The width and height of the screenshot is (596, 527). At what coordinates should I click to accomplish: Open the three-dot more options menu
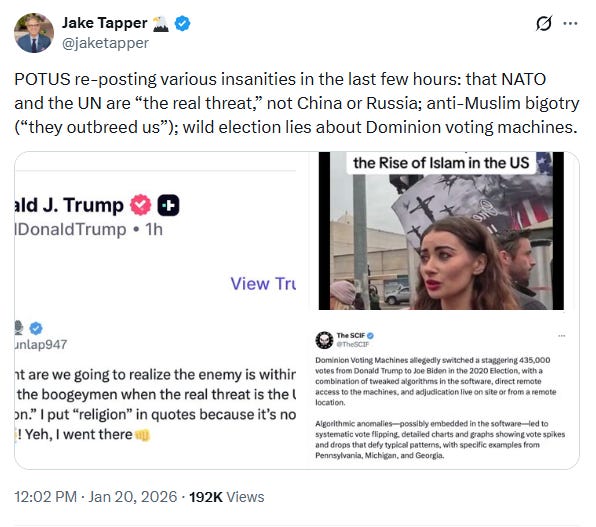tap(571, 24)
